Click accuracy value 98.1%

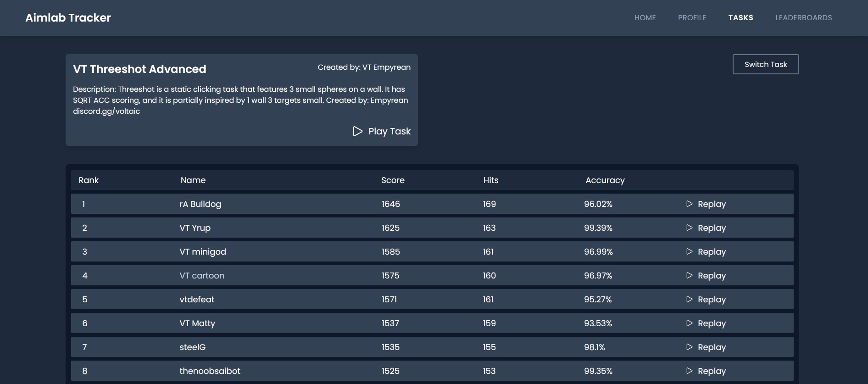point(595,347)
